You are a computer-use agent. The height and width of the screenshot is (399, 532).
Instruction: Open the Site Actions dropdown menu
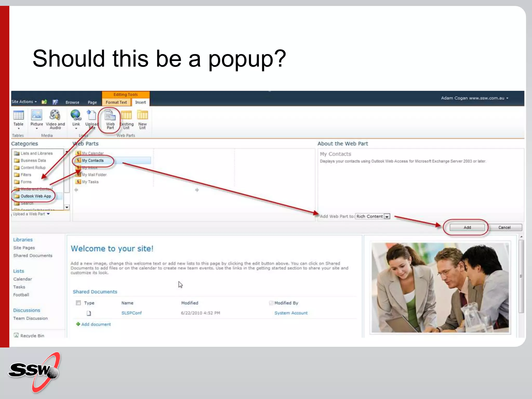click(24, 102)
